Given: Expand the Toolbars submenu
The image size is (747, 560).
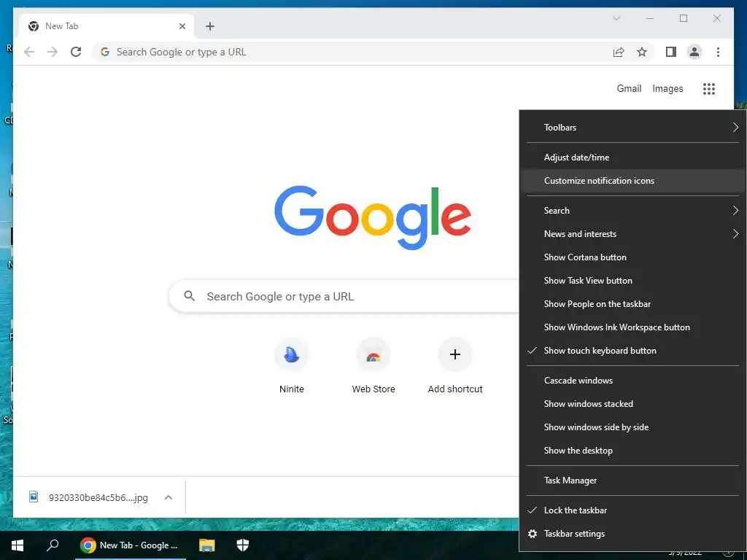Looking at the screenshot, I should [x=632, y=127].
